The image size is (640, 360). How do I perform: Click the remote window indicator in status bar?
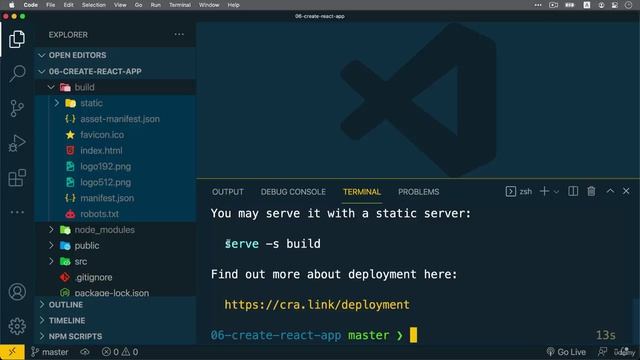click(x=12, y=352)
